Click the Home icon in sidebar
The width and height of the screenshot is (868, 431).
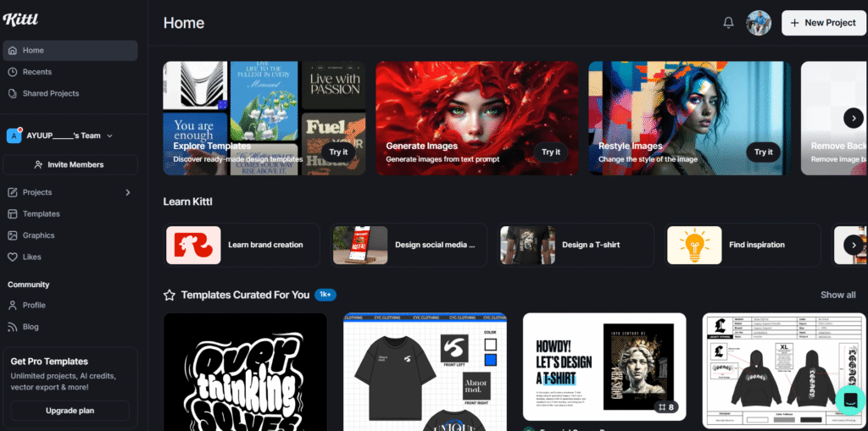(13, 50)
